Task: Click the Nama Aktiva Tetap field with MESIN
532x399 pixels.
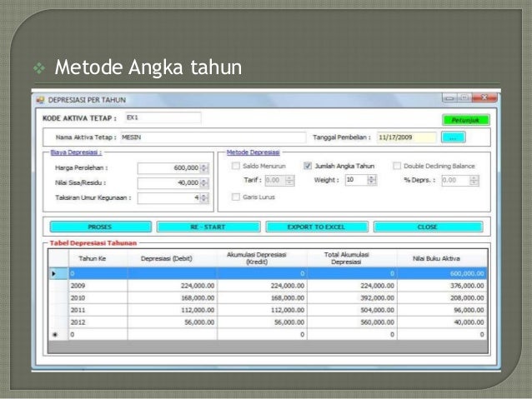Action: click(213, 137)
